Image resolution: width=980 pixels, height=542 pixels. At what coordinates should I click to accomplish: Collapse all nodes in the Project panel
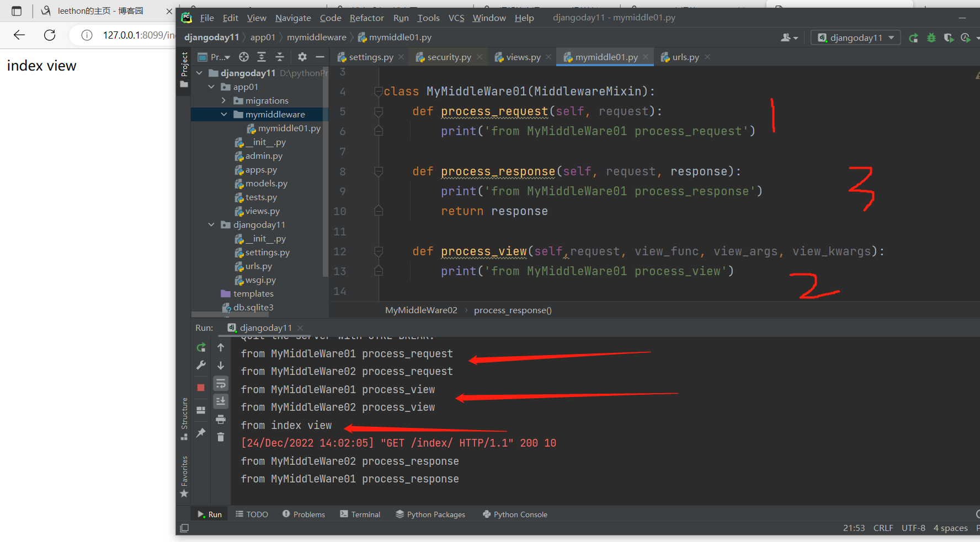click(280, 57)
